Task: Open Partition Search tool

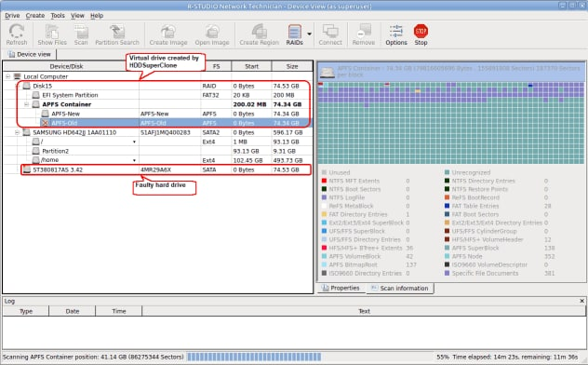Action: [x=117, y=34]
